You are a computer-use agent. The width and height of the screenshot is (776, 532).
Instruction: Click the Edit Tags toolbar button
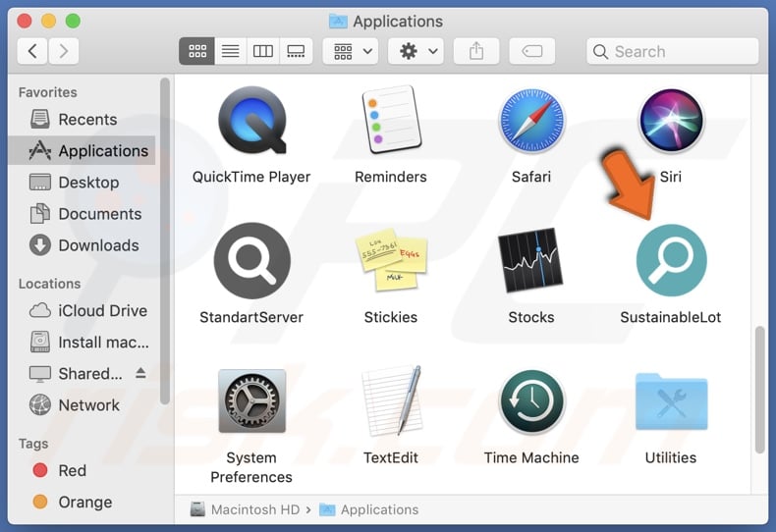point(532,51)
